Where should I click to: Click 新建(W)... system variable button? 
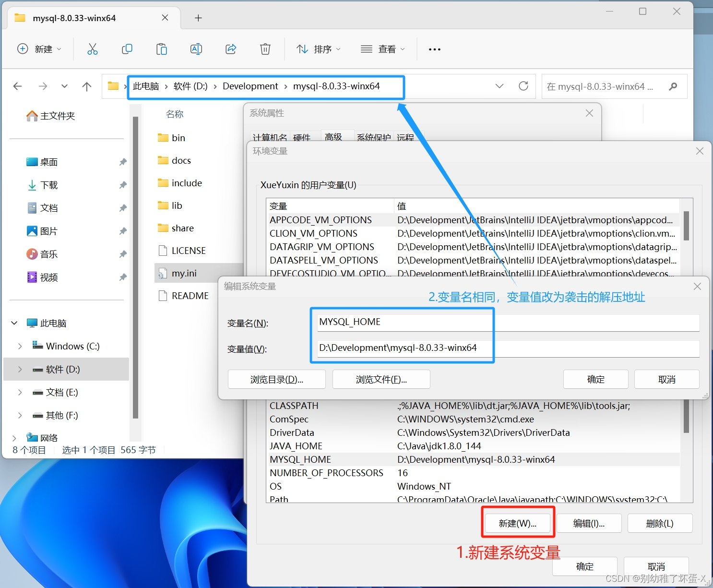[x=518, y=523]
